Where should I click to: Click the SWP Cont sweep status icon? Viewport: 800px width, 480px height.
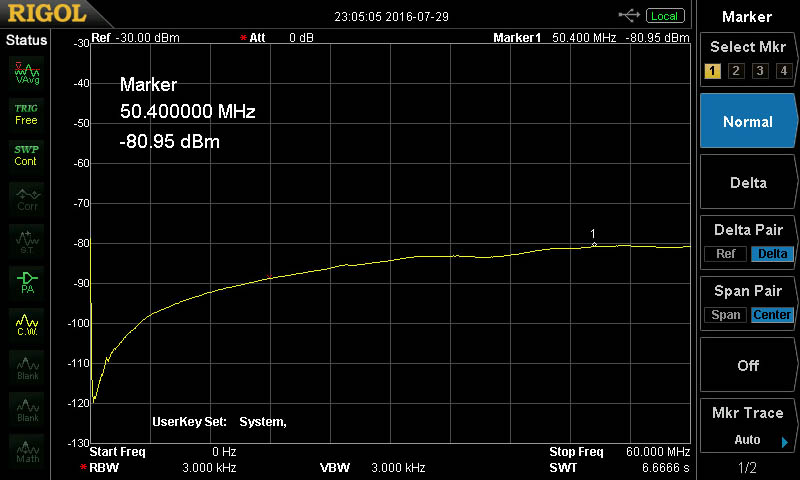tap(26, 155)
